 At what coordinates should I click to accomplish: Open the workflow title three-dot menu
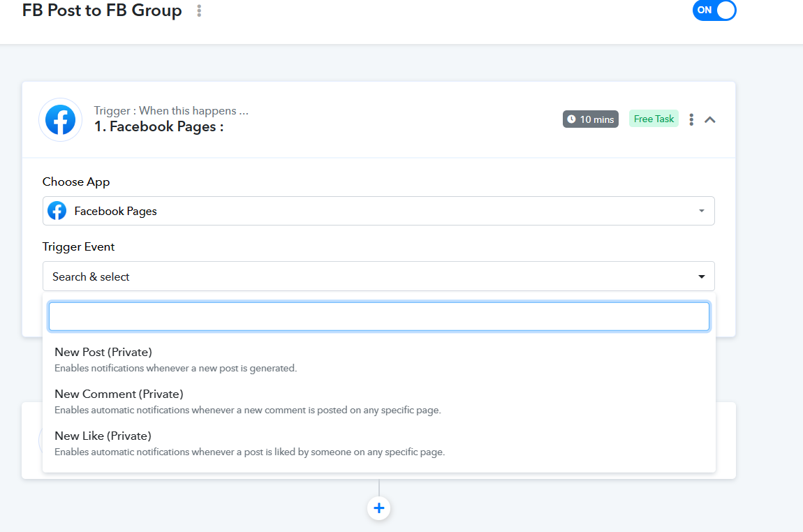pyautogui.click(x=199, y=10)
